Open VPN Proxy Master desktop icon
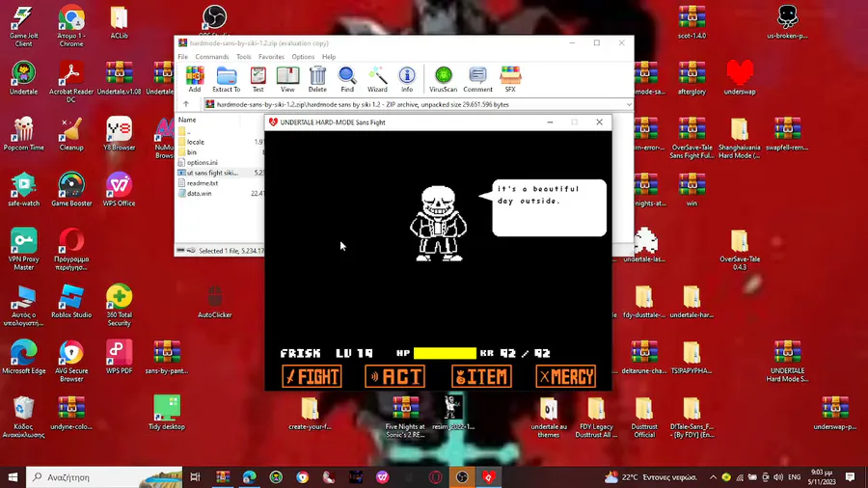The image size is (868, 488). click(23, 250)
